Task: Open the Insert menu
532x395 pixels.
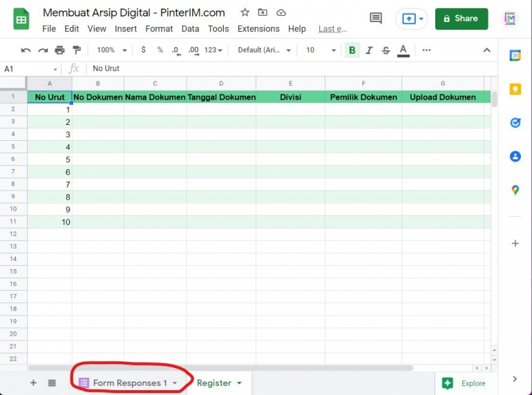Action: (126, 29)
